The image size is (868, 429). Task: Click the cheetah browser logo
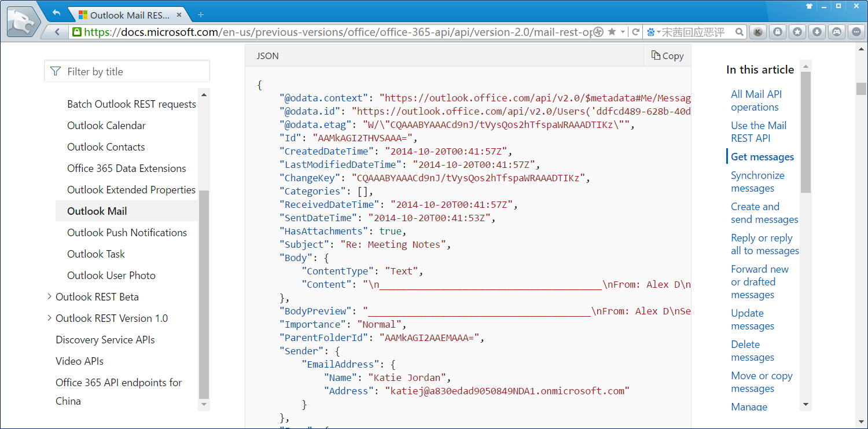coord(23,21)
